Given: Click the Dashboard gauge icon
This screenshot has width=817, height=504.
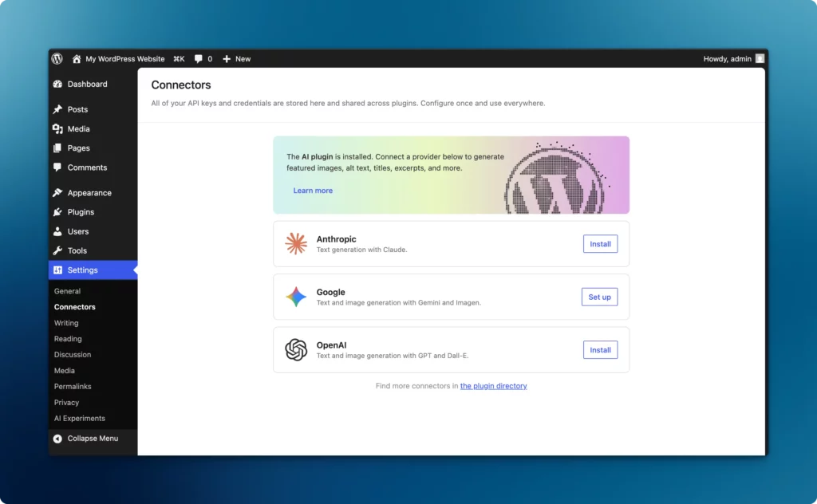Looking at the screenshot, I should 57,84.
